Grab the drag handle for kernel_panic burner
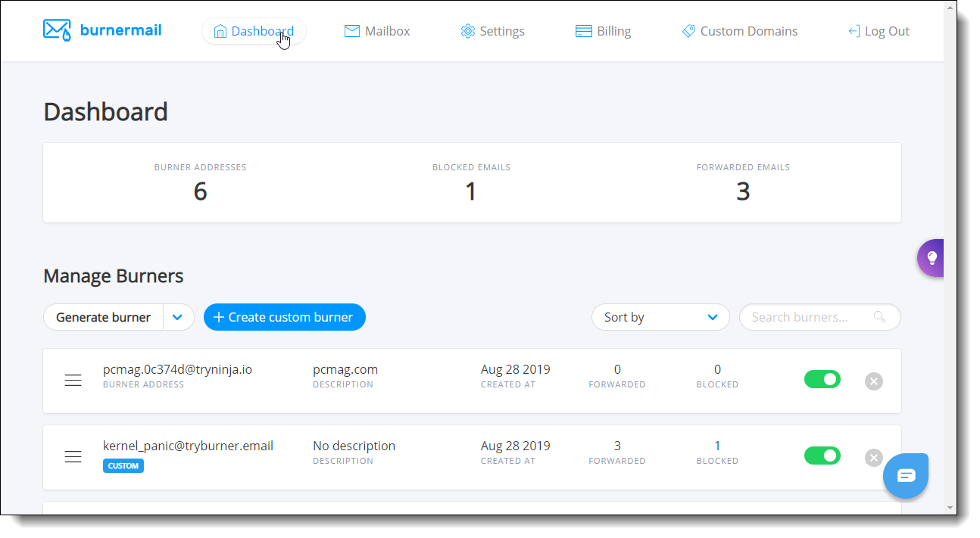Image resolution: width=980 pixels, height=538 pixels. point(73,457)
